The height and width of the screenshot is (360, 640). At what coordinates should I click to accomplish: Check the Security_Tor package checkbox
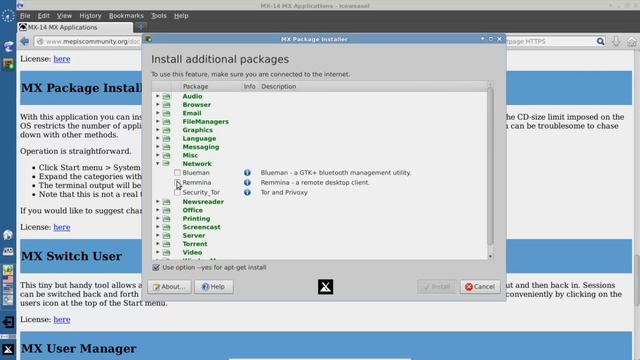tap(177, 192)
